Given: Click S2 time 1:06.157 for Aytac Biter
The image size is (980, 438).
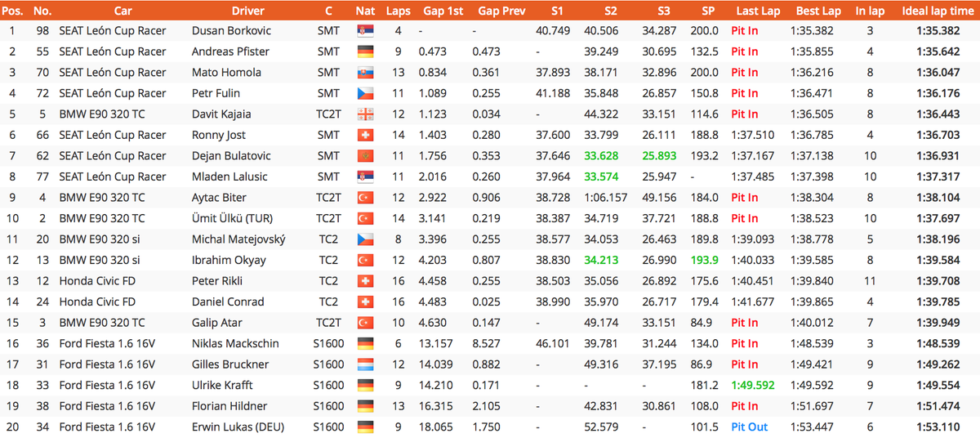Looking at the screenshot, I should [x=605, y=197].
